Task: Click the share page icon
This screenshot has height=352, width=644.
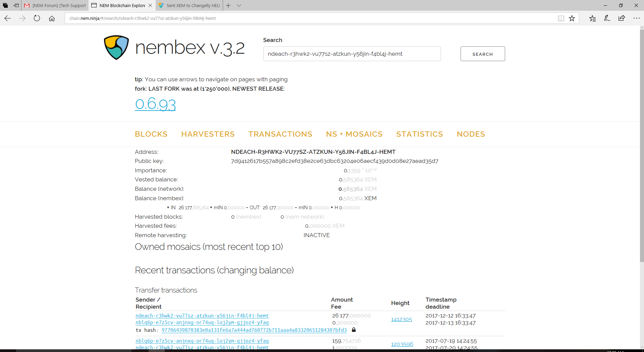Action: point(622,18)
